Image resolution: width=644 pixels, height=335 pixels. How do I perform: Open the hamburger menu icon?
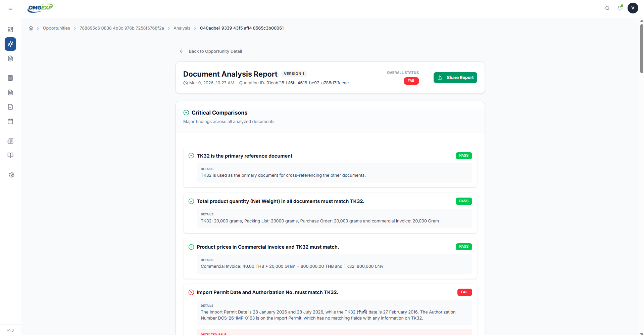coord(10,8)
